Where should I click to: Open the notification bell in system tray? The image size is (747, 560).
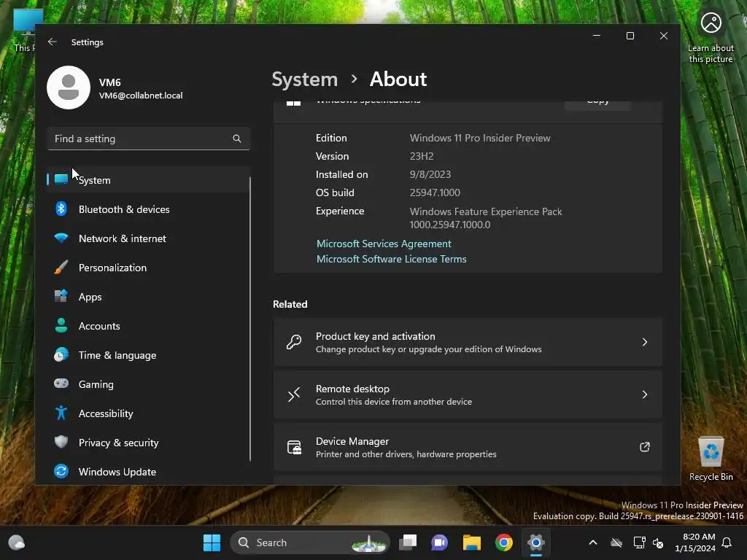click(x=727, y=542)
